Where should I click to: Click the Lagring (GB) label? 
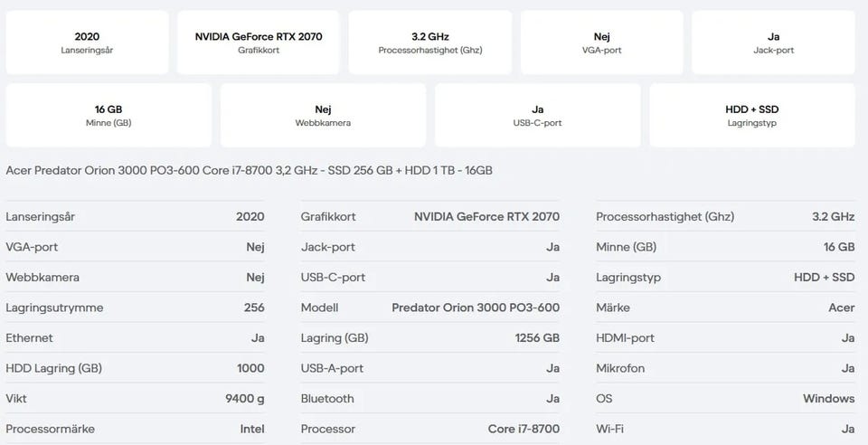[x=335, y=337]
